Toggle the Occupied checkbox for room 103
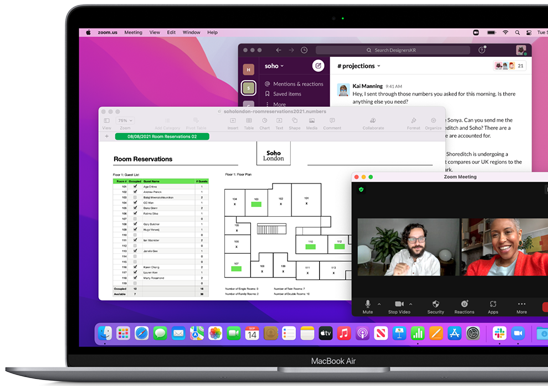 pos(135,197)
